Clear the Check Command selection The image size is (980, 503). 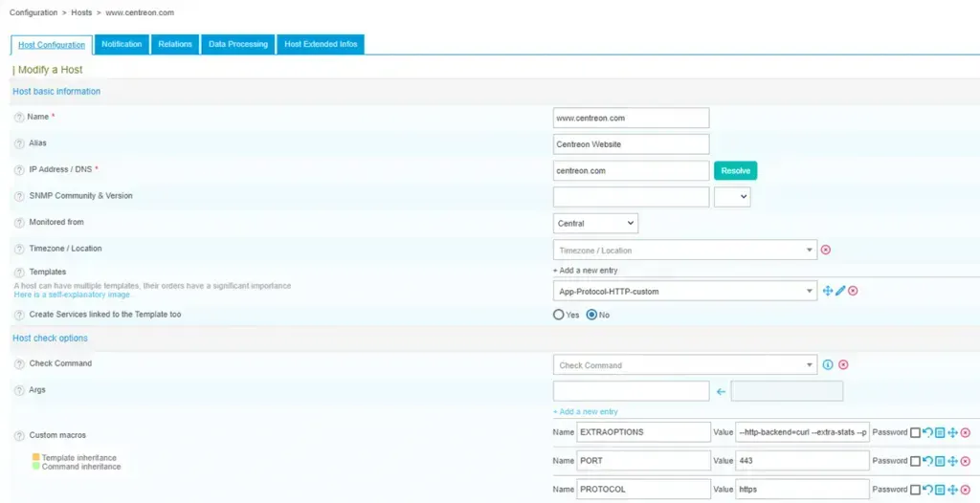[x=842, y=364]
